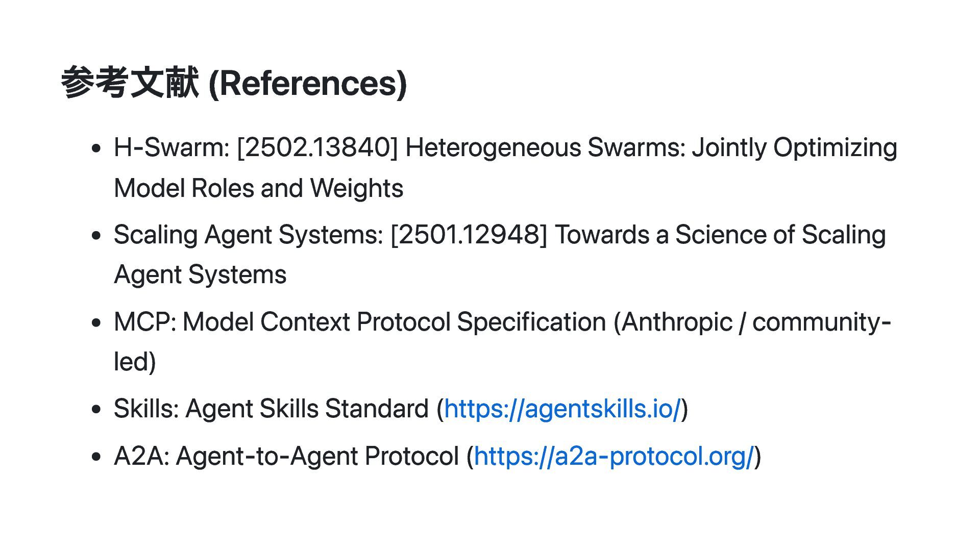Image resolution: width=980 pixels, height=551 pixels.
Task: Click the 参考文献 (References) heading
Action: pyautogui.click(x=234, y=83)
